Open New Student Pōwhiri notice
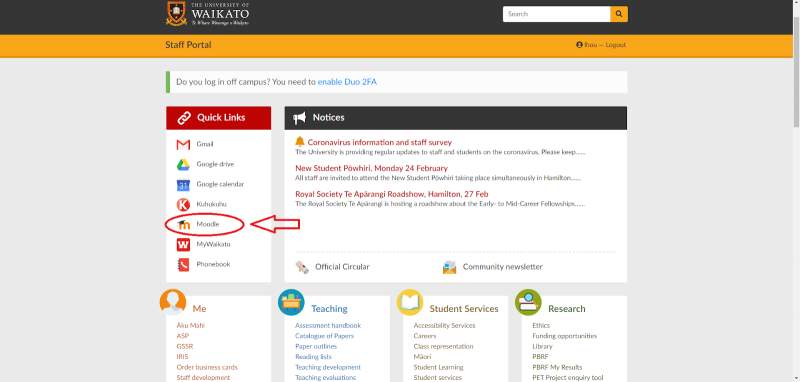This screenshot has width=800, height=382. click(371, 168)
